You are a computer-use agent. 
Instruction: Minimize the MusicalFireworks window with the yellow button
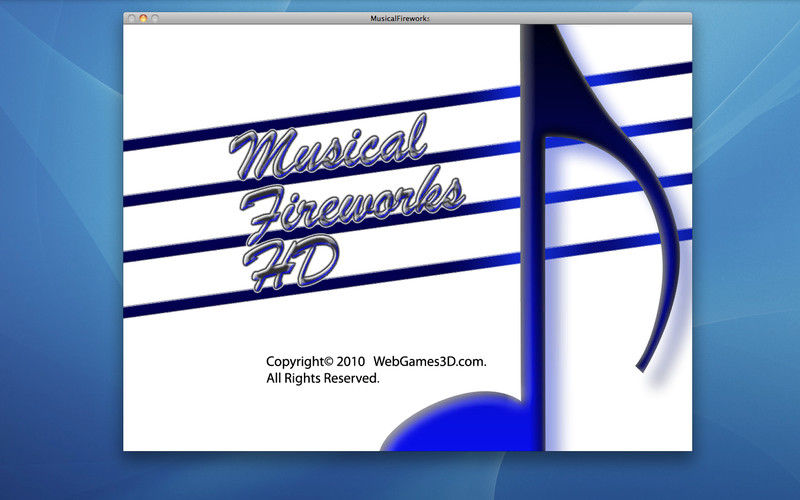tap(143, 18)
